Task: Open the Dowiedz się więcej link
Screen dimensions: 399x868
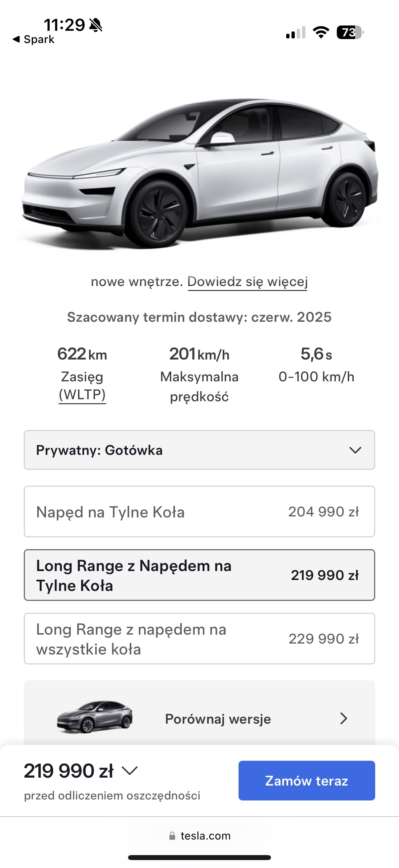Action: pos(247,282)
